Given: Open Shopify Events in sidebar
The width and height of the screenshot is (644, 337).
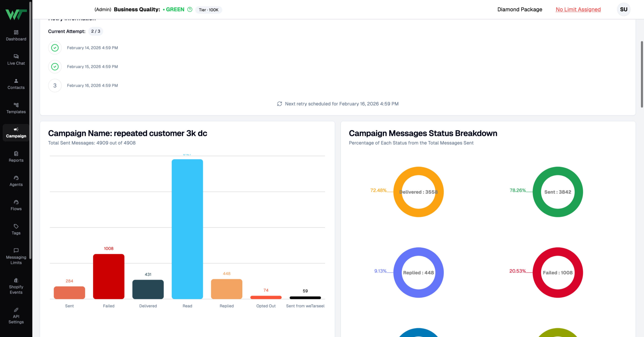Looking at the screenshot, I should pos(16,286).
